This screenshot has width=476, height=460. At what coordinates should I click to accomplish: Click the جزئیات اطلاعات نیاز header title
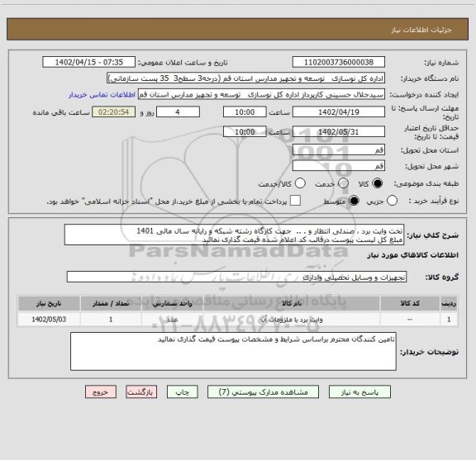coord(421,30)
